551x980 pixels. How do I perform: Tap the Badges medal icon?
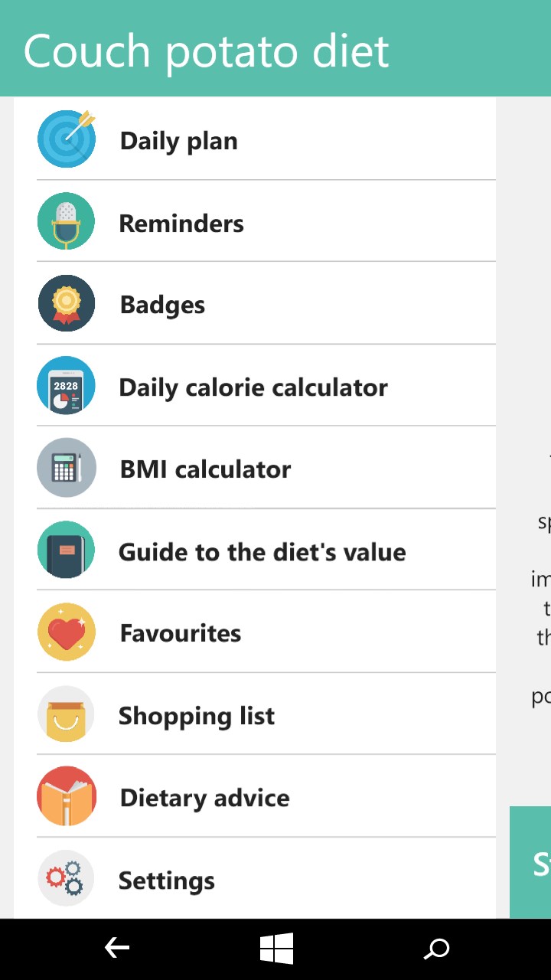coord(67,304)
